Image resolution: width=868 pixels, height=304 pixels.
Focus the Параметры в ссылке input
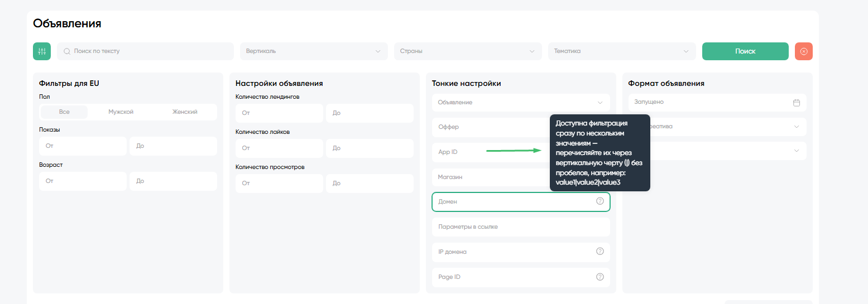[x=520, y=227]
